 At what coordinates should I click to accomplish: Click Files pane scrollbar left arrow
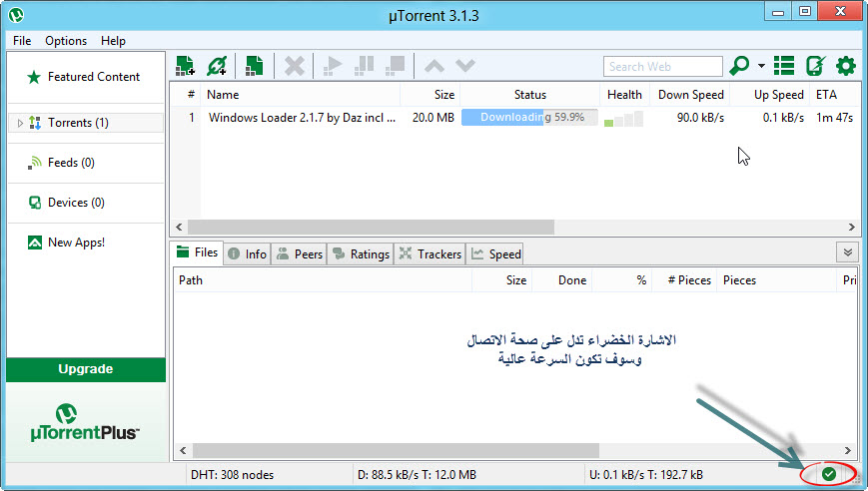point(183,450)
